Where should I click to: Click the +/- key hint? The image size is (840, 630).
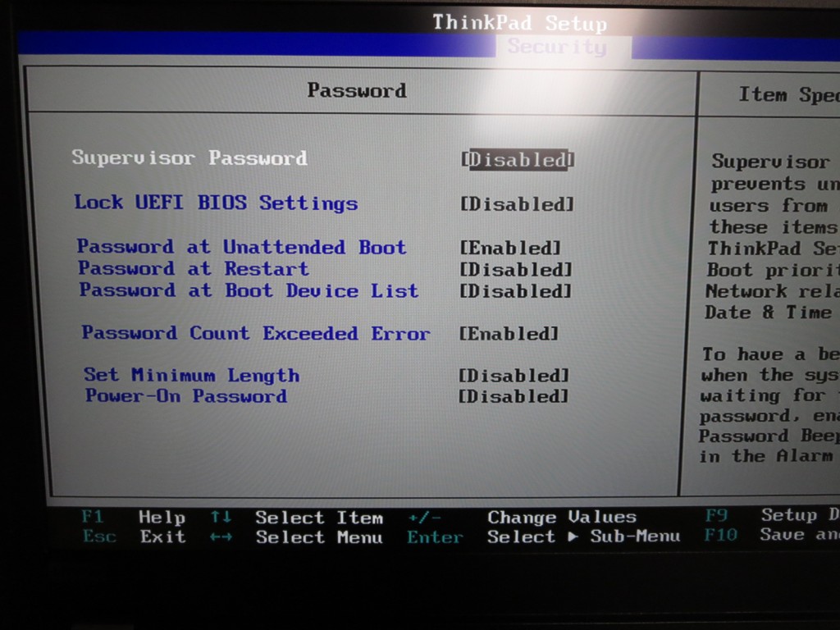pos(424,518)
